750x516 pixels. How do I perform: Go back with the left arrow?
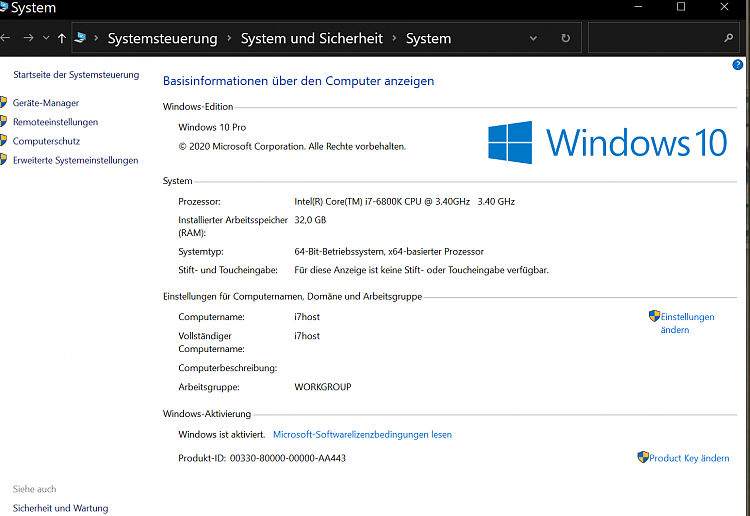[5, 38]
